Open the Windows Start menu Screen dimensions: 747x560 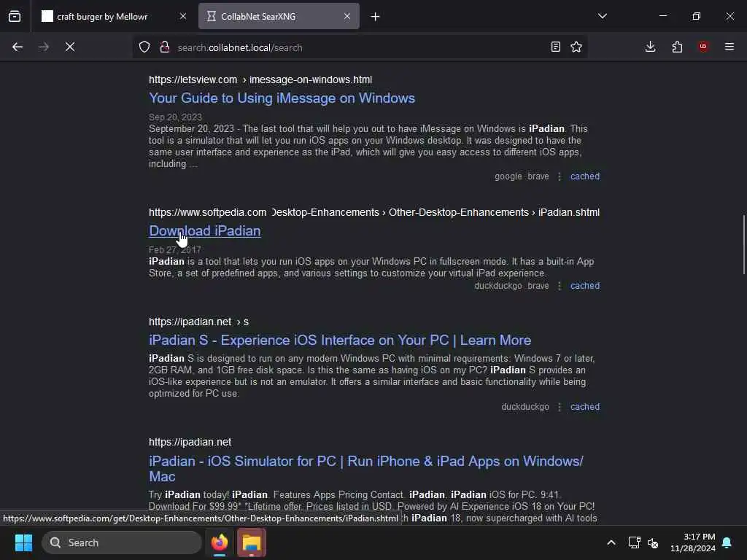coord(23,542)
